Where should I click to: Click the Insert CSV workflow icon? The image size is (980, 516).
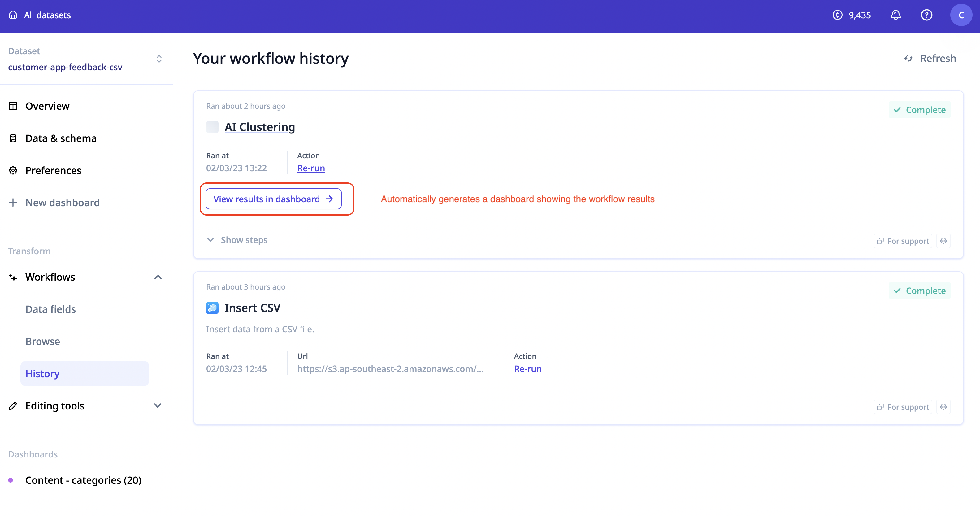[212, 308]
